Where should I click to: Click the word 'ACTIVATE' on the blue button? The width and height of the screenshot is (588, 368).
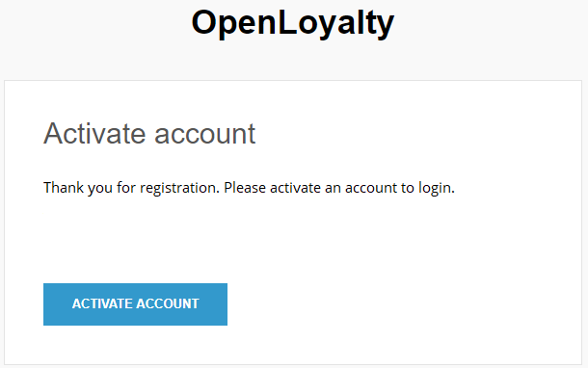(x=102, y=303)
